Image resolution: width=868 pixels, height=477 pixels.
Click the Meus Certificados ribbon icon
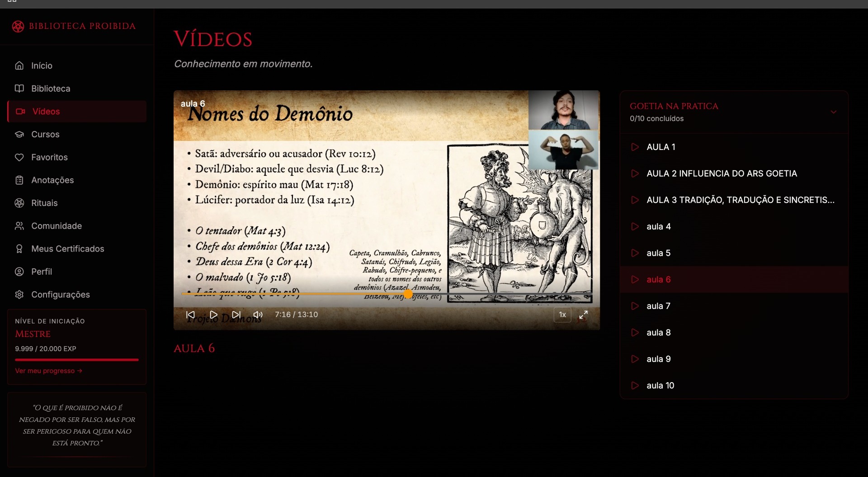(19, 249)
